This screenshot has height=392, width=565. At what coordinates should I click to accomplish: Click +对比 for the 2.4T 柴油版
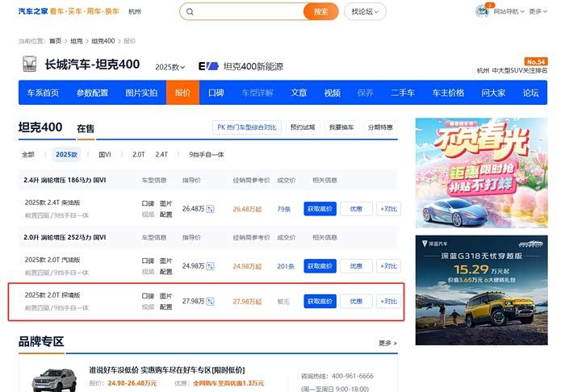pos(387,209)
